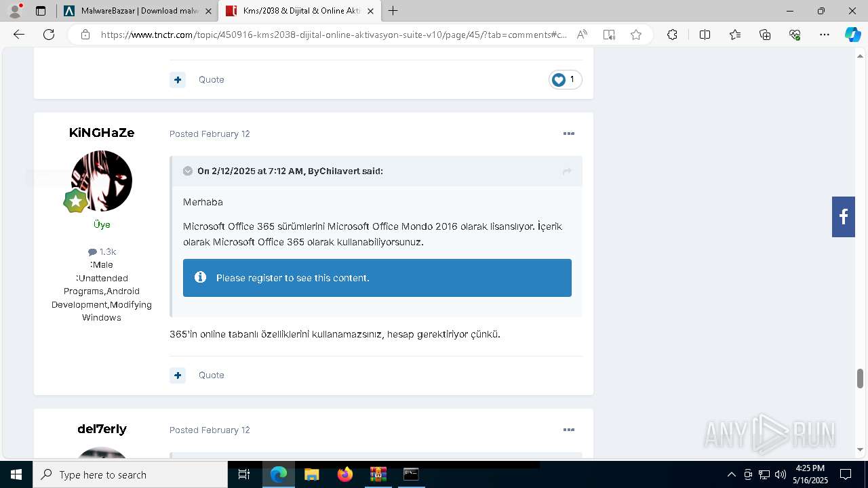Collapse the ByChilavert quoted block

[188, 171]
